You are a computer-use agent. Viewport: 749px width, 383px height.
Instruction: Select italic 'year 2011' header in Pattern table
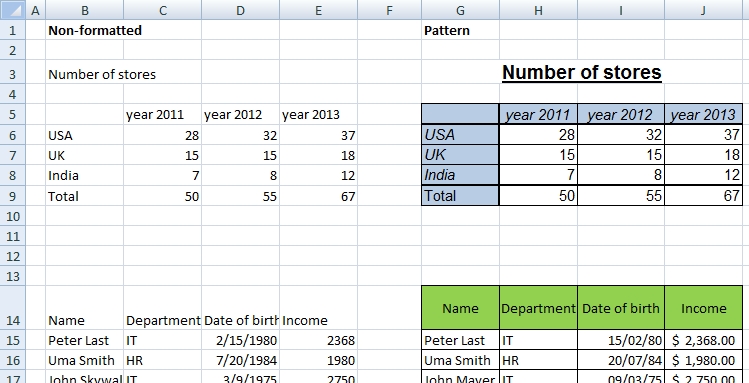click(x=538, y=114)
